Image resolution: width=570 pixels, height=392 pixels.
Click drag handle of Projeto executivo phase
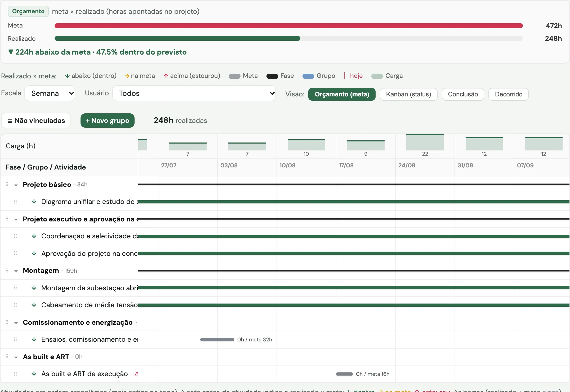point(7,219)
